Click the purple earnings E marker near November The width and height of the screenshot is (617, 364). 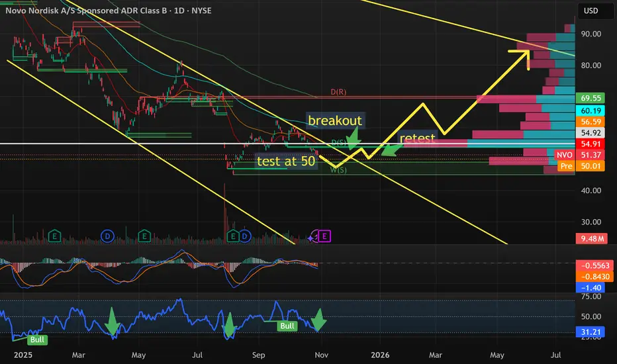click(324, 236)
